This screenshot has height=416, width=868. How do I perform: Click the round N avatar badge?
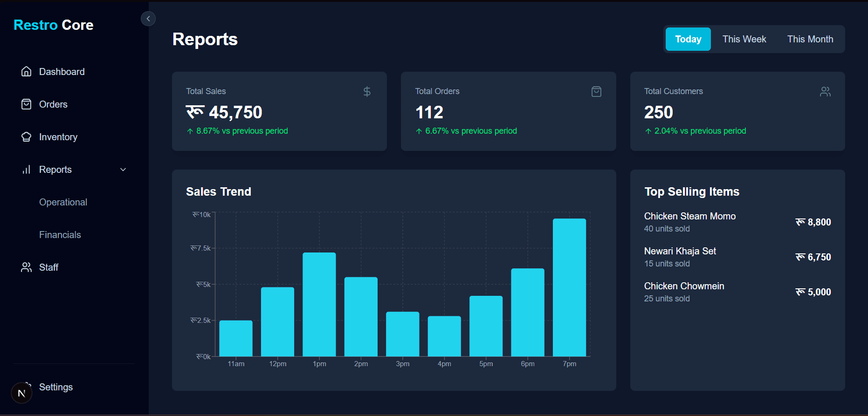click(21, 393)
